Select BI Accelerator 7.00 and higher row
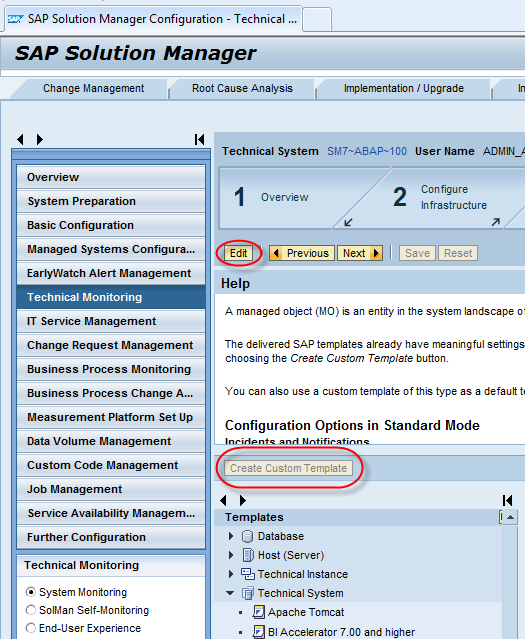Viewport: 526px width, 639px height. pos(359,632)
